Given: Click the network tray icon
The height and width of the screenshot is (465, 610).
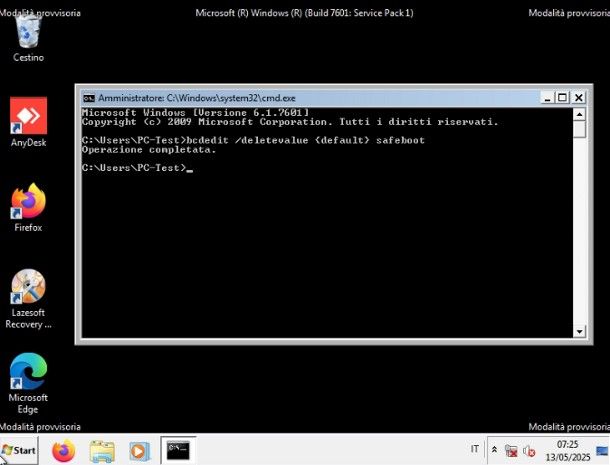Looking at the screenshot, I should [x=511, y=451].
